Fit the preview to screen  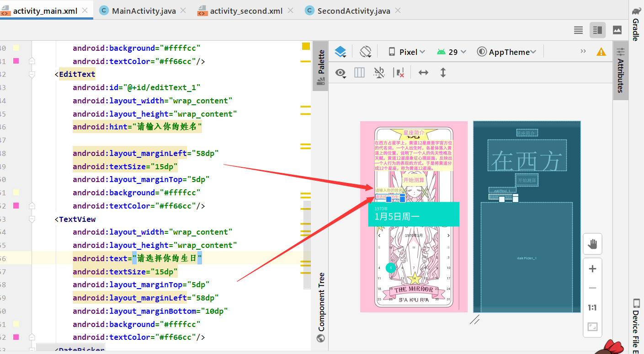pyautogui.click(x=592, y=327)
